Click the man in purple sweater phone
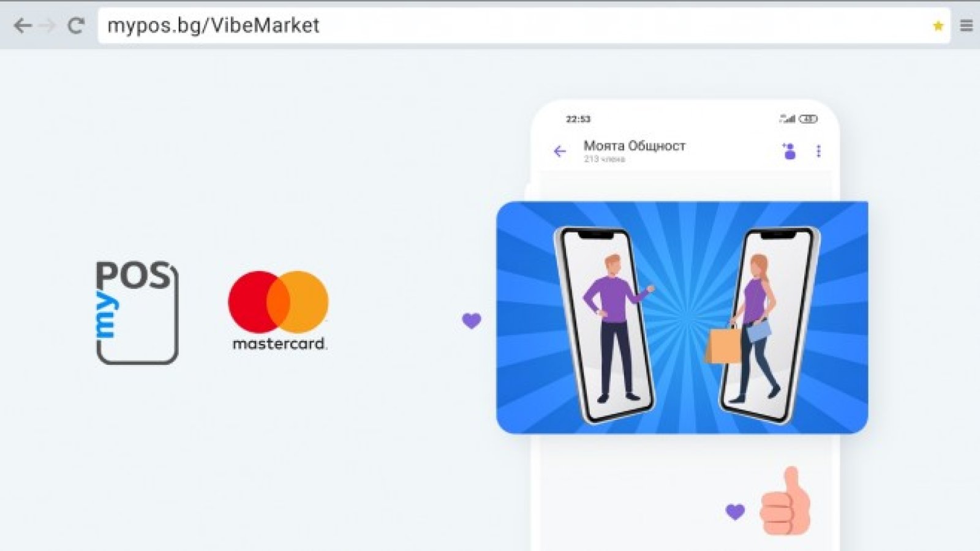 pyautogui.click(x=605, y=324)
